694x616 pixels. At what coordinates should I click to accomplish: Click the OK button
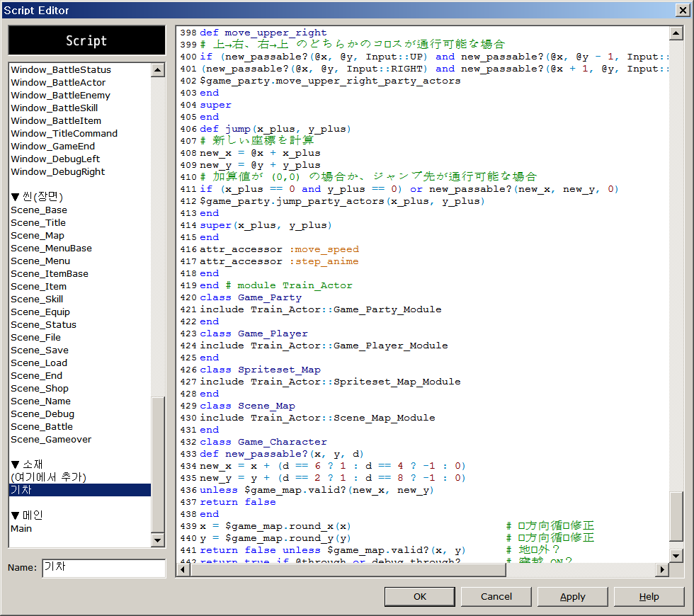coord(419,596)
